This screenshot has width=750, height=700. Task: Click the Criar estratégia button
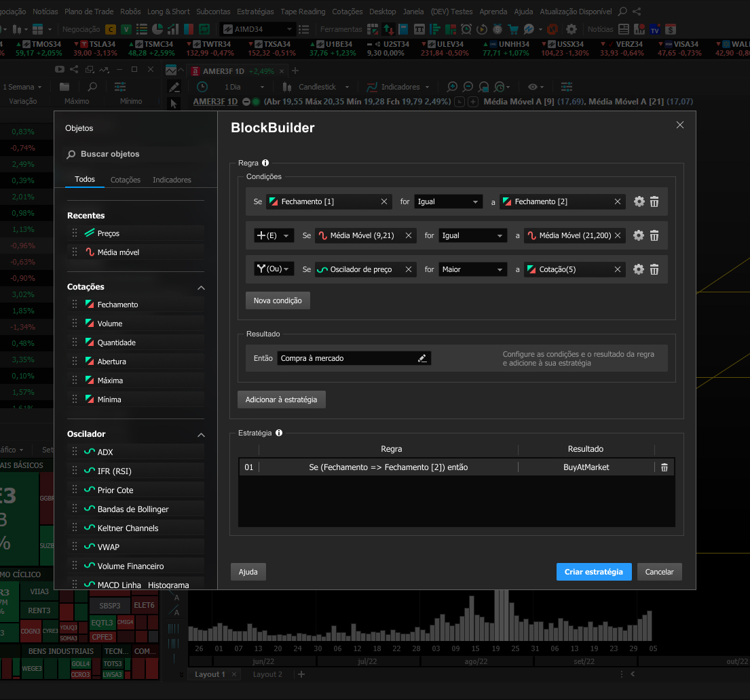click(594, 572)
